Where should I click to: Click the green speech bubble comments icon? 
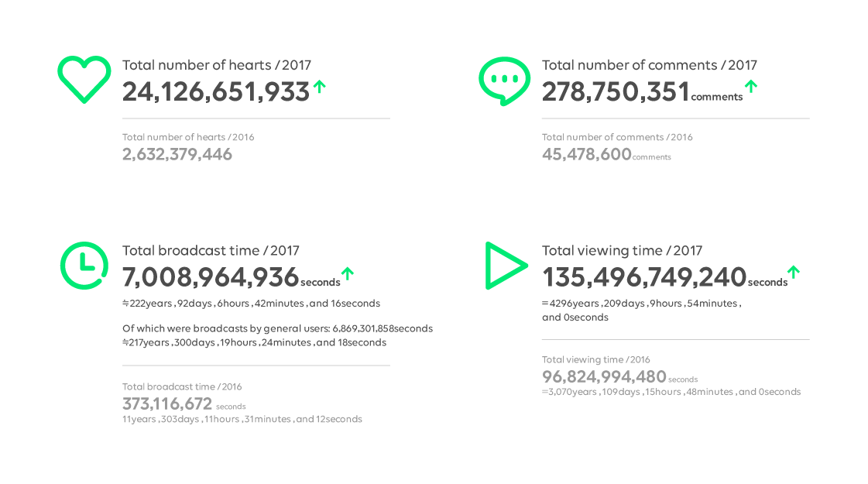click(504, 80)
